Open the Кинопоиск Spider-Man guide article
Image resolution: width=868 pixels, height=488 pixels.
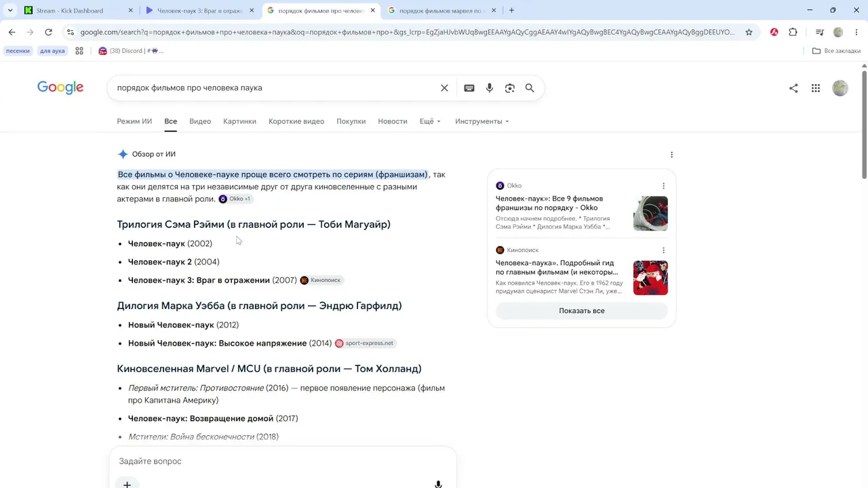pyautogui.click(x=557, y=268)
